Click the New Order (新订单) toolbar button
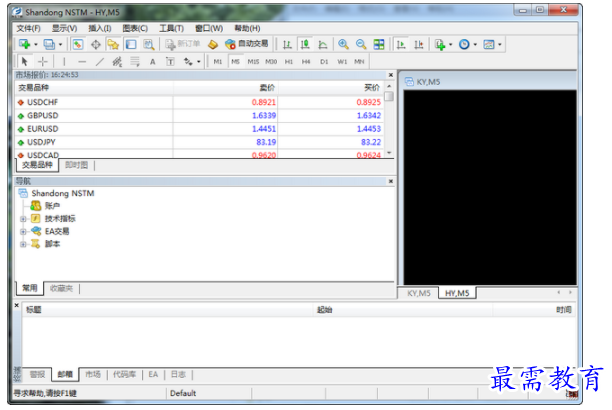The height and width of the screenshot is (410, 612). [182, 44]
